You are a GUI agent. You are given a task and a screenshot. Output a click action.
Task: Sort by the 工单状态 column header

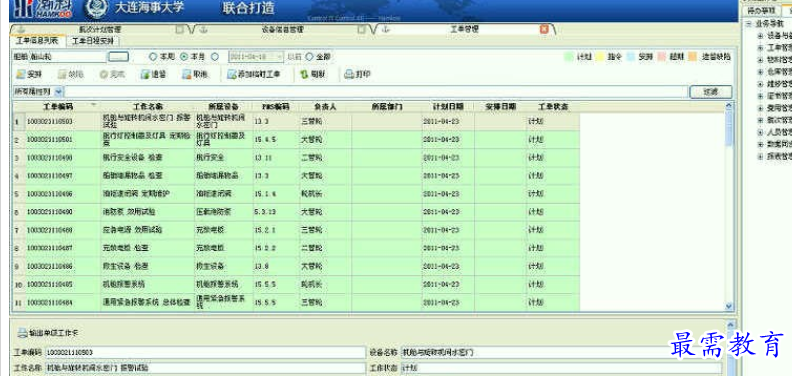pos(553,107)
